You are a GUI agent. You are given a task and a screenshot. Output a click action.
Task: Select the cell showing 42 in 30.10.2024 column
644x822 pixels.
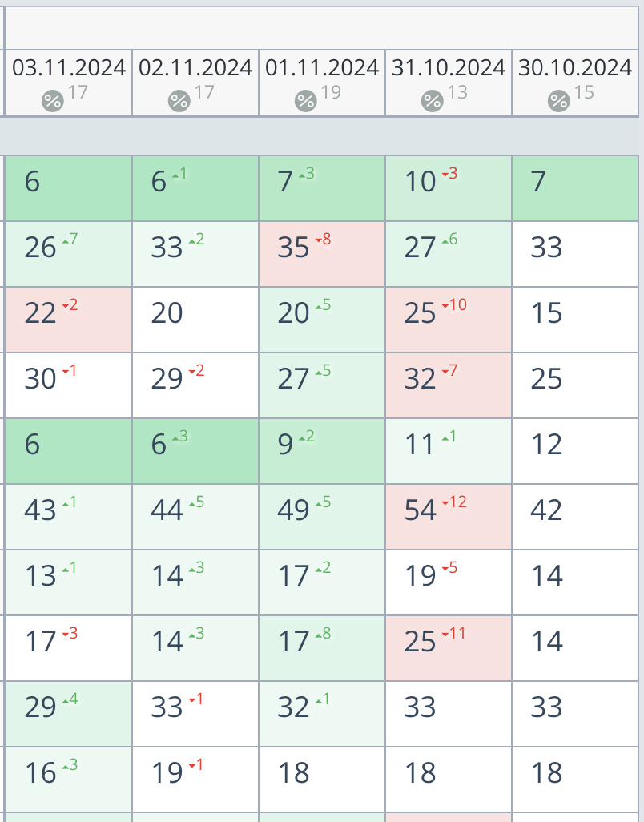point(575,517)
